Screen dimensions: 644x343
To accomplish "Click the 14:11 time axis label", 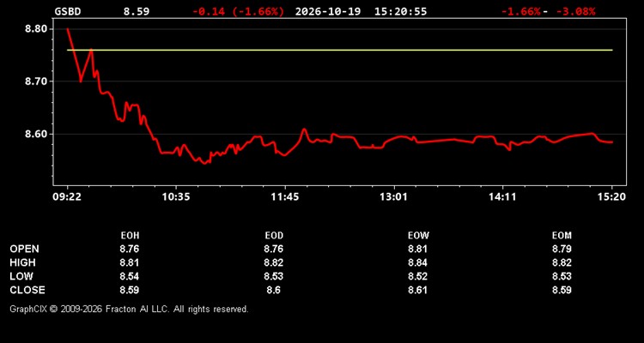I will [502, 197].
